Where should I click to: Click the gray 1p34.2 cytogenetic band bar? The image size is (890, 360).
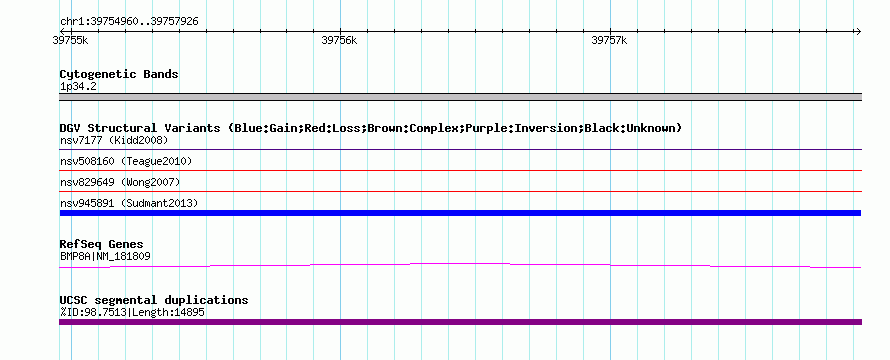click(x=460, y=97)
